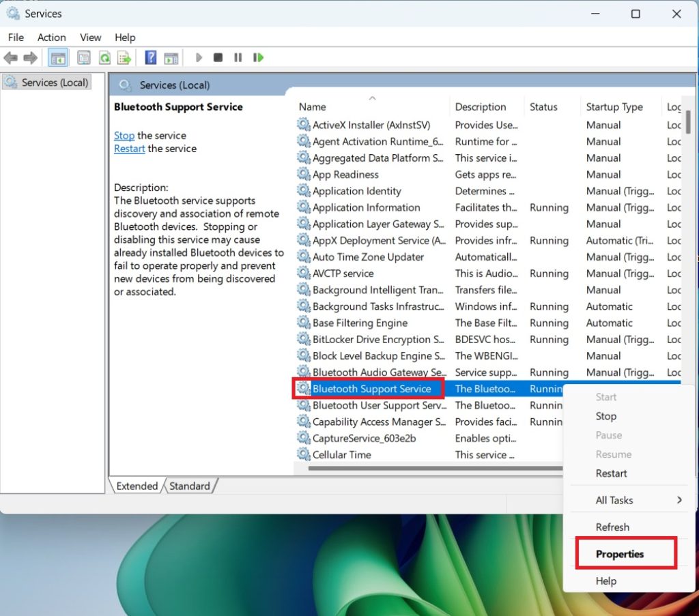Screen dimensions: 699x616
Task: Click the Forward arrow toolbar icon
Action: coord(30,57)
